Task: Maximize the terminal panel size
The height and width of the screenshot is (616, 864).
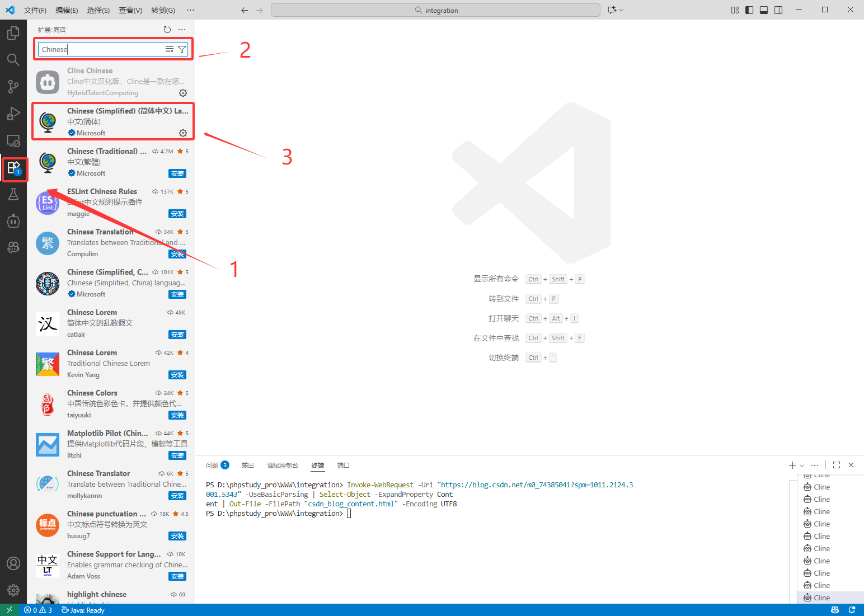Action: 837,465
